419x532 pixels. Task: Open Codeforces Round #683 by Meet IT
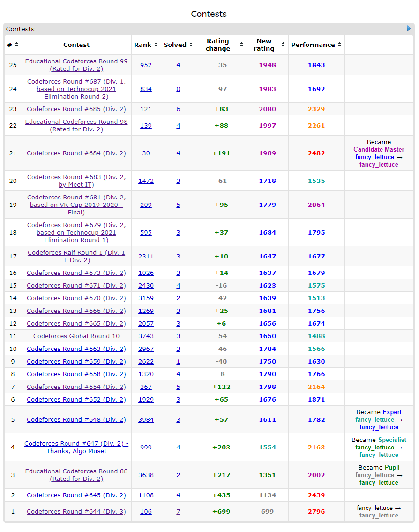[76, 181]
